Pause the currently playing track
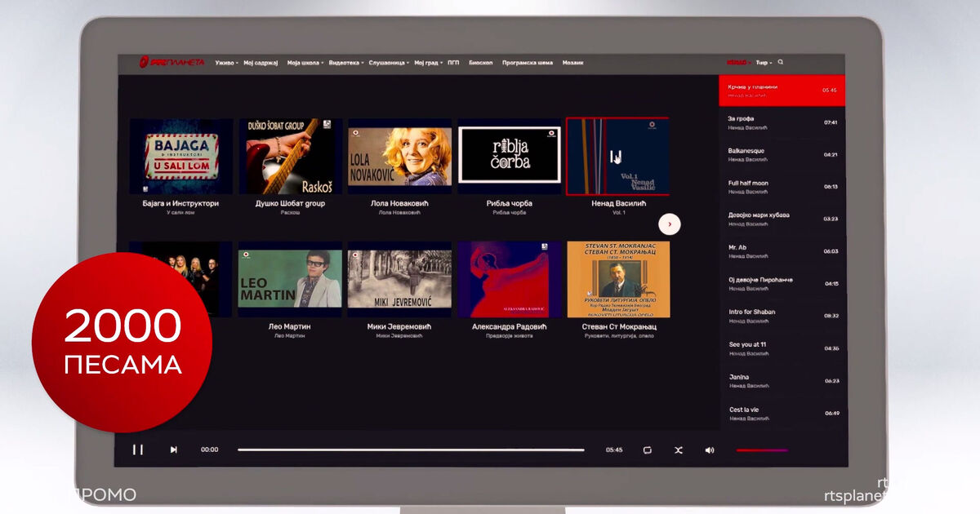The image size is (980, 514). pyautogui.click(x=138, y=450)
